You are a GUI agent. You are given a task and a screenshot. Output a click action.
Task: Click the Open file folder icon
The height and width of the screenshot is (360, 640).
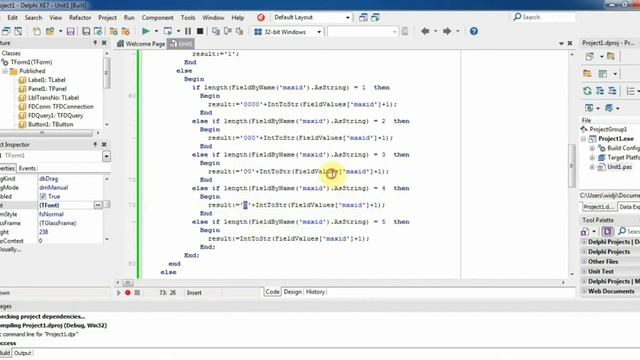(x=50, y=31)
